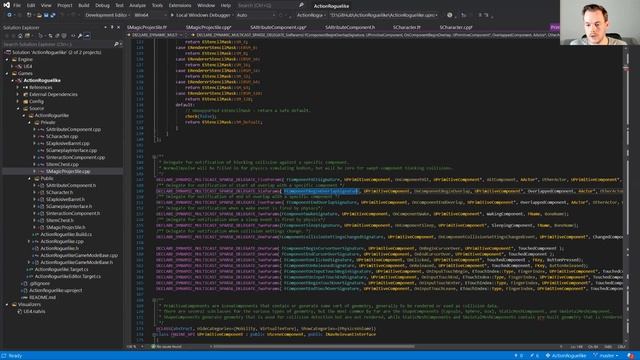Switch to SMagicProjectile.cpp tab

click(209, 27)
